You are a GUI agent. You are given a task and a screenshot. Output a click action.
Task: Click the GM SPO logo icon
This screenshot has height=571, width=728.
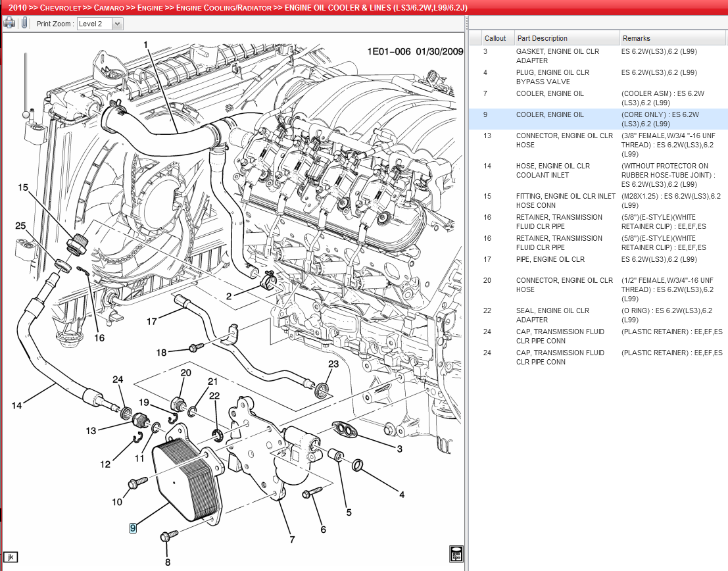456,553
